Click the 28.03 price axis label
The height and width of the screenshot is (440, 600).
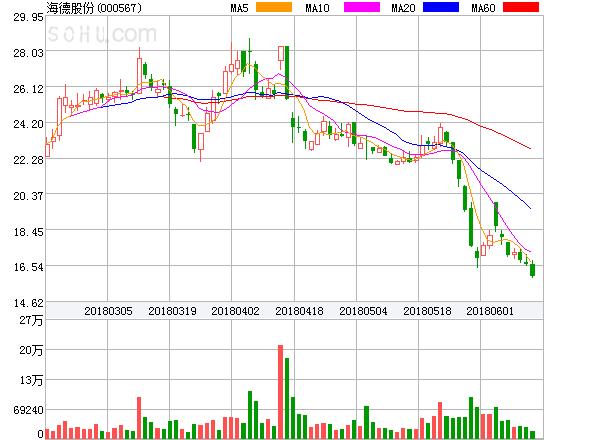[28, 53]
